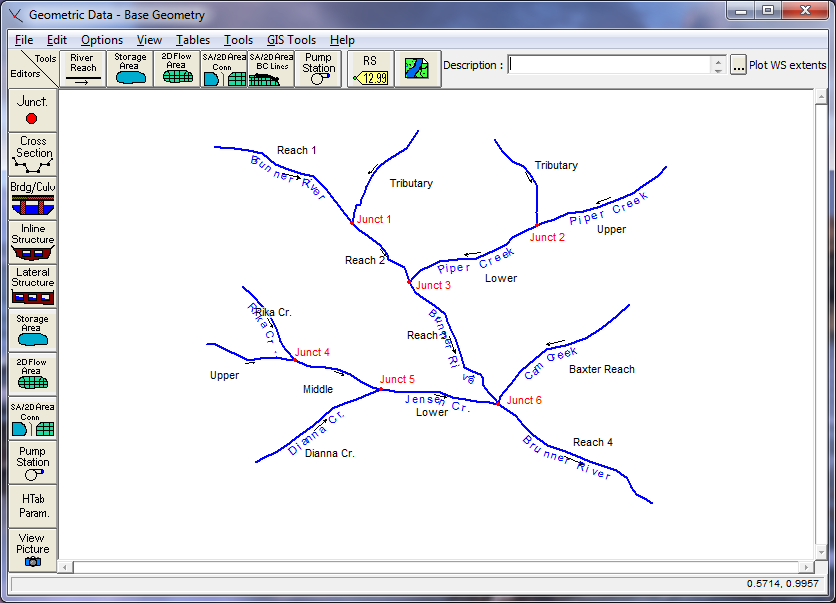Click the GIS background map icon
This screenshot has height=603, width=836.
tap(417, 68)
